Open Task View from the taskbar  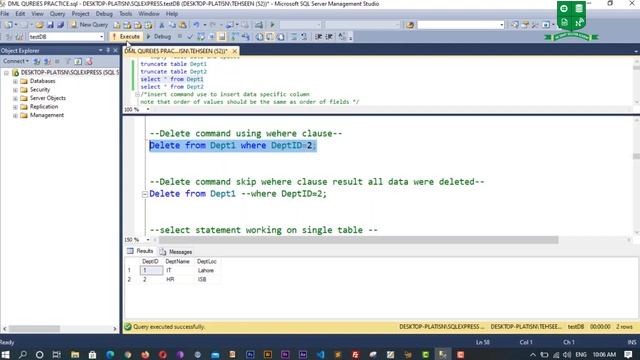tap(57, 355)
